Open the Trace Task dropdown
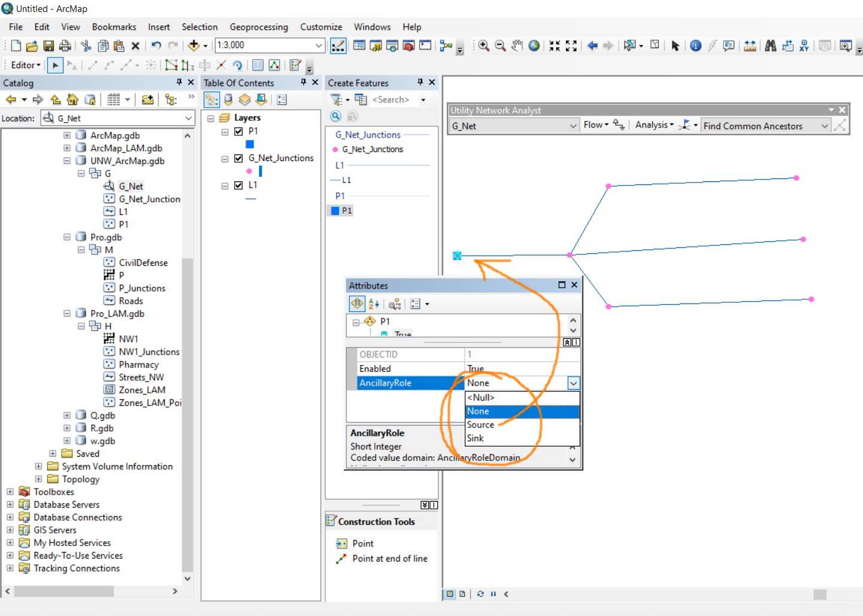Image resolution: width=863 pixels, height=616 pixels. [825, 126]
